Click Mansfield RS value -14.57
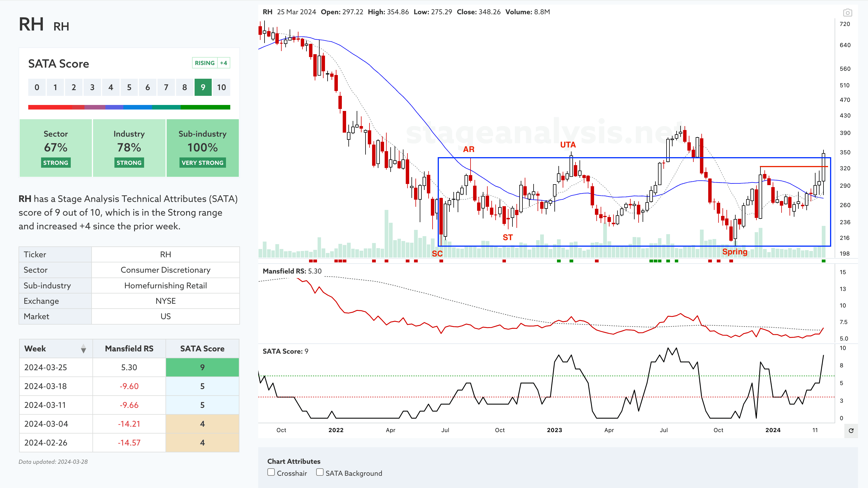The image size is (868, 488). (x=129, y=443)
